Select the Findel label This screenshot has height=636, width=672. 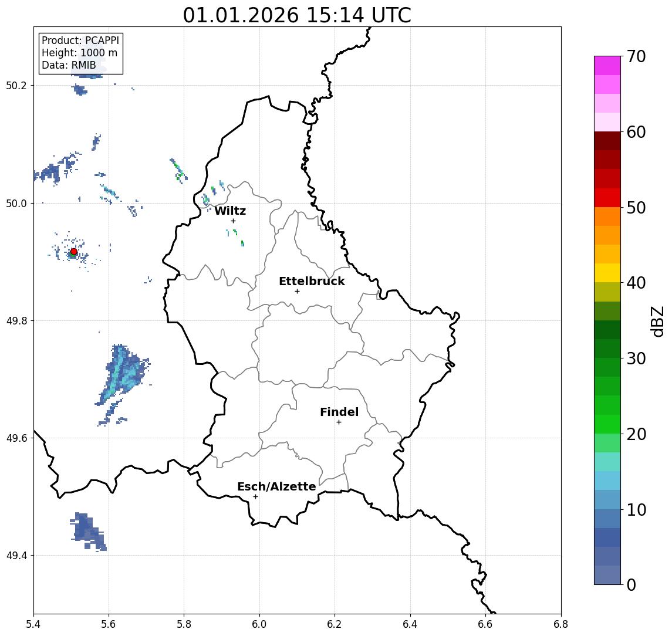click(339, 412)
